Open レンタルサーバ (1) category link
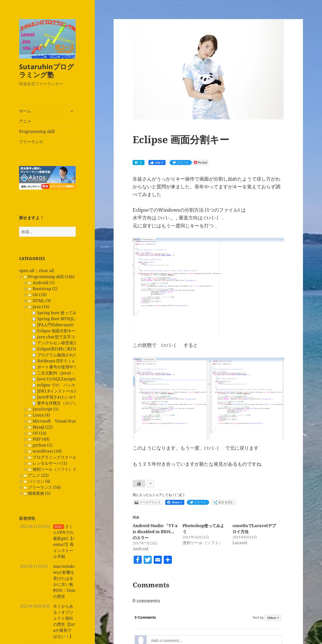This screenshot has width=322, height=644. [x=50, y=463]
